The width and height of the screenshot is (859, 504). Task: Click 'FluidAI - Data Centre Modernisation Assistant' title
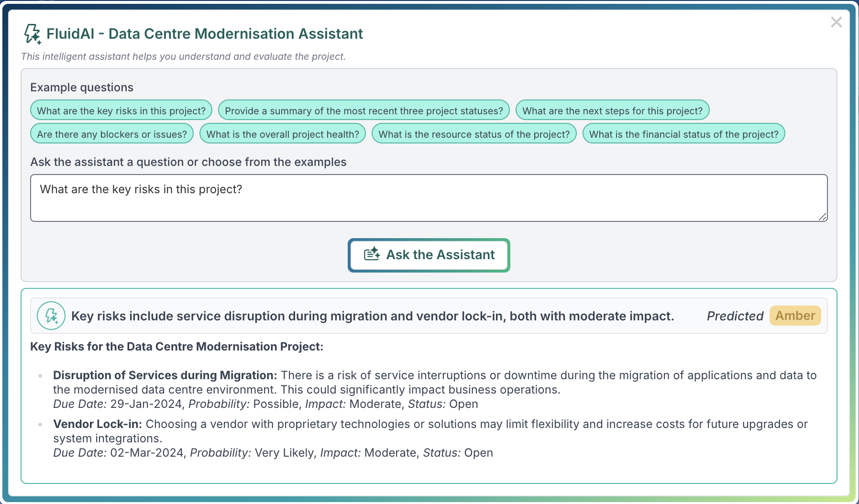pyautogui.click(x=205, y=34)
